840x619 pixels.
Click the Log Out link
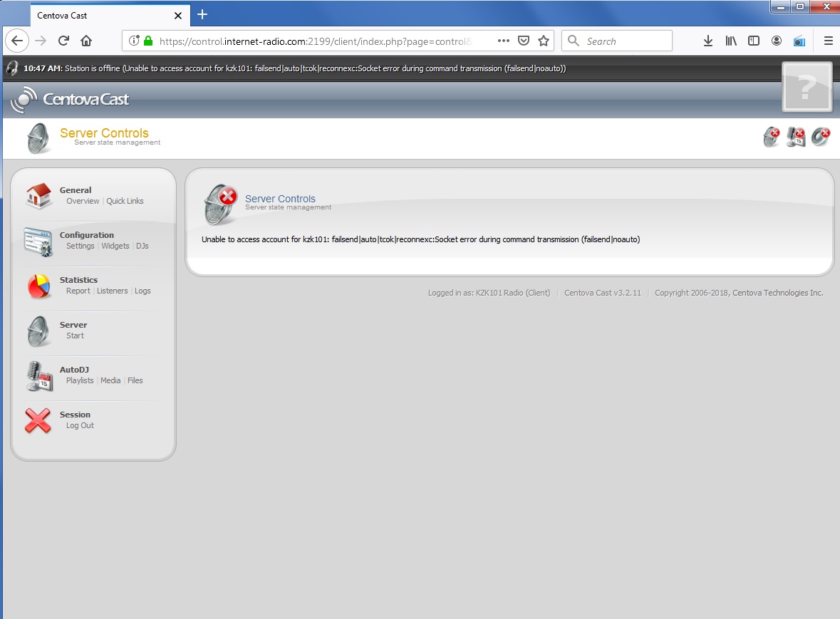pos(80,425)
